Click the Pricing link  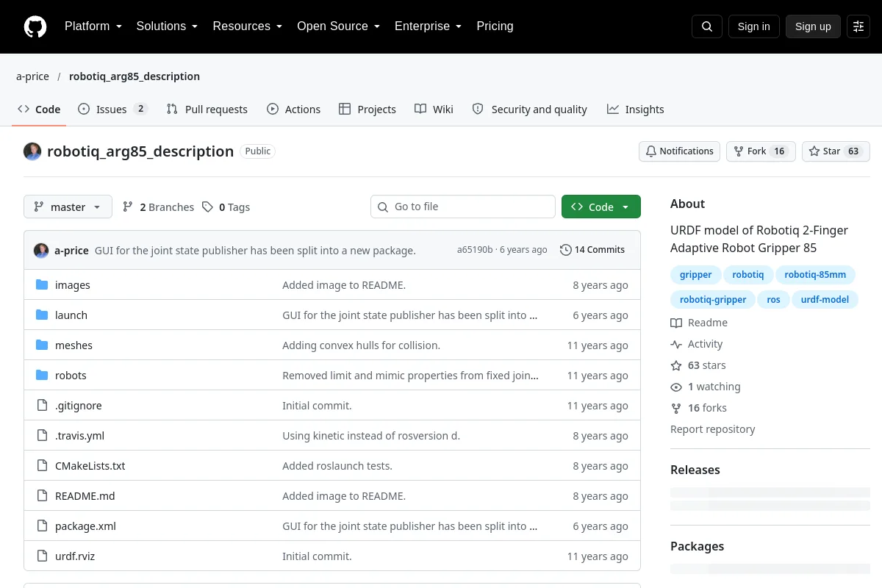[x=495, y=26]
